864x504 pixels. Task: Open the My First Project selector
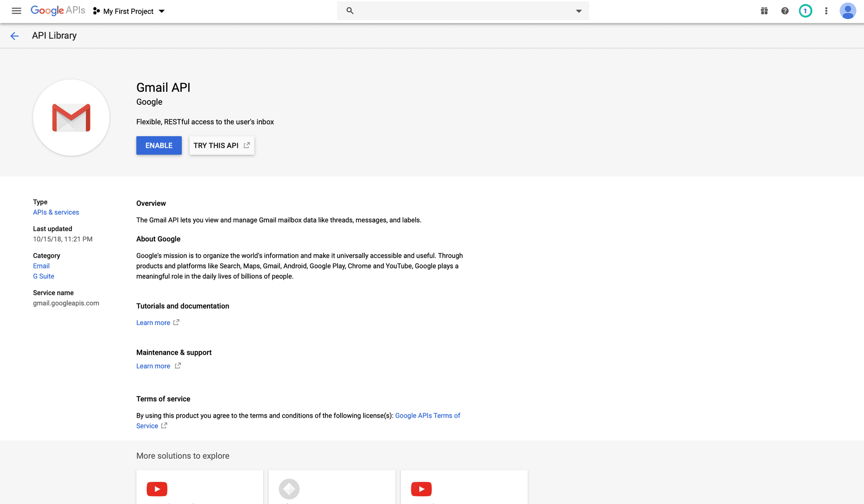click(127, 11)
